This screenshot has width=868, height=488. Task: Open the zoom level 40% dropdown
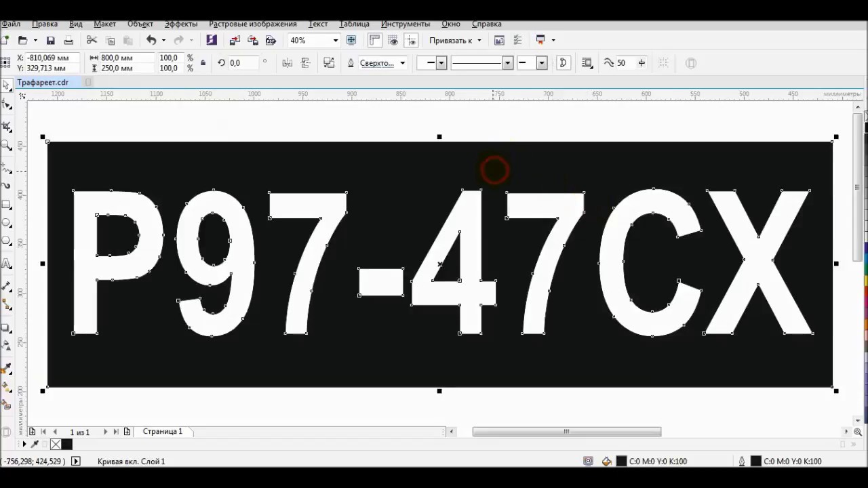pyautogui.click(x=335, y=41)
